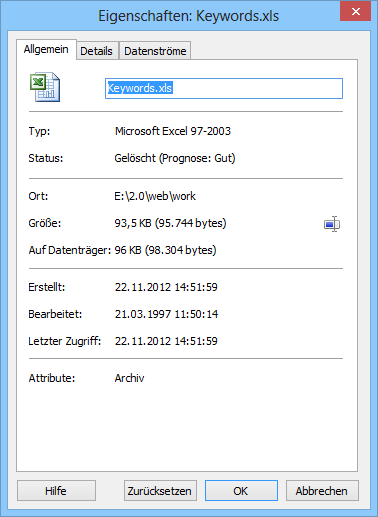Click the Auf Datenträger: label
The width and height of the screenshot is (378, 517).
(x=70, y=250)
